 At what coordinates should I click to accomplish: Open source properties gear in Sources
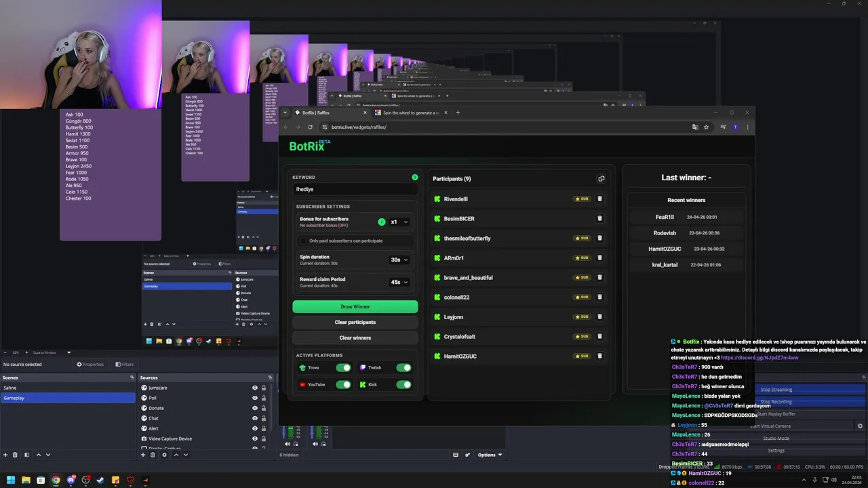tap(164, 455)
